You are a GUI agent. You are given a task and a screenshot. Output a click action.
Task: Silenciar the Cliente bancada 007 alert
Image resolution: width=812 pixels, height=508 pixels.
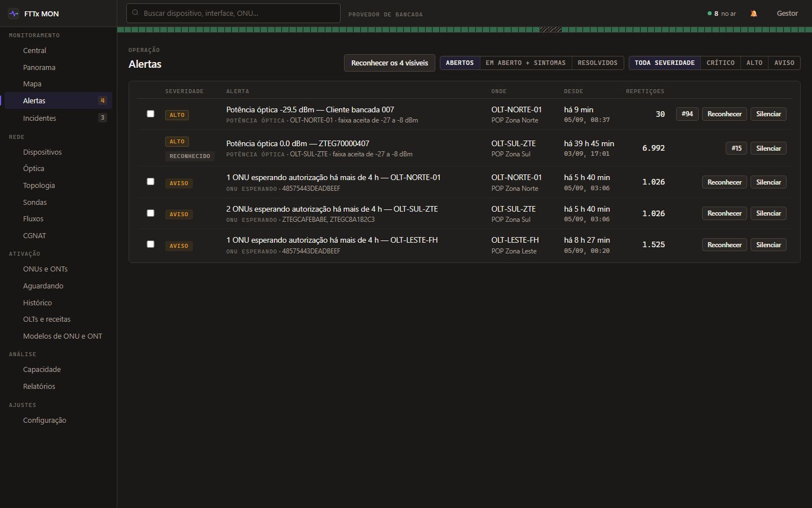pos(769,114)
